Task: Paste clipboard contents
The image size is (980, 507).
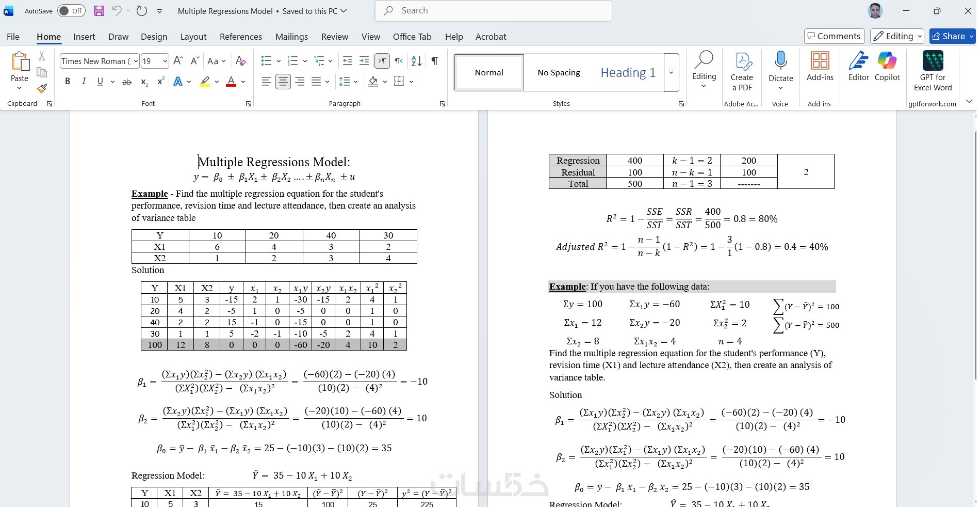Action: coord(20,67)
